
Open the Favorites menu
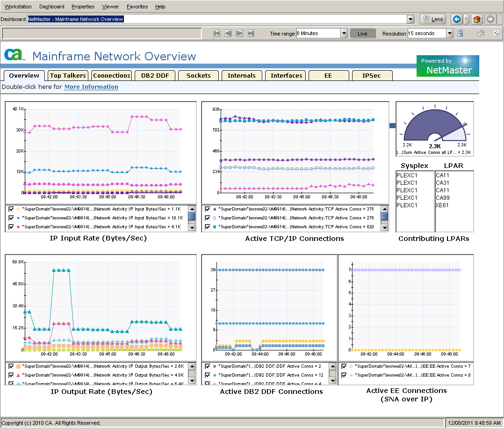click(x=137, y=7)
